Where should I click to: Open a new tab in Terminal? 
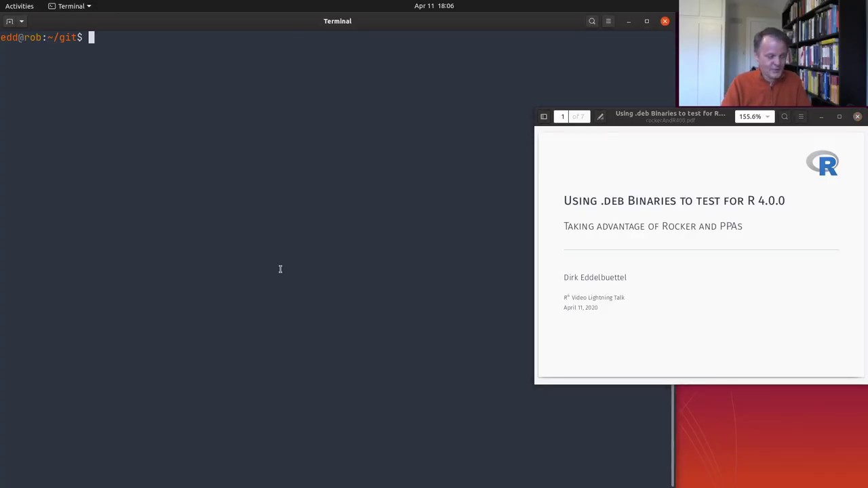coord(9,21)
